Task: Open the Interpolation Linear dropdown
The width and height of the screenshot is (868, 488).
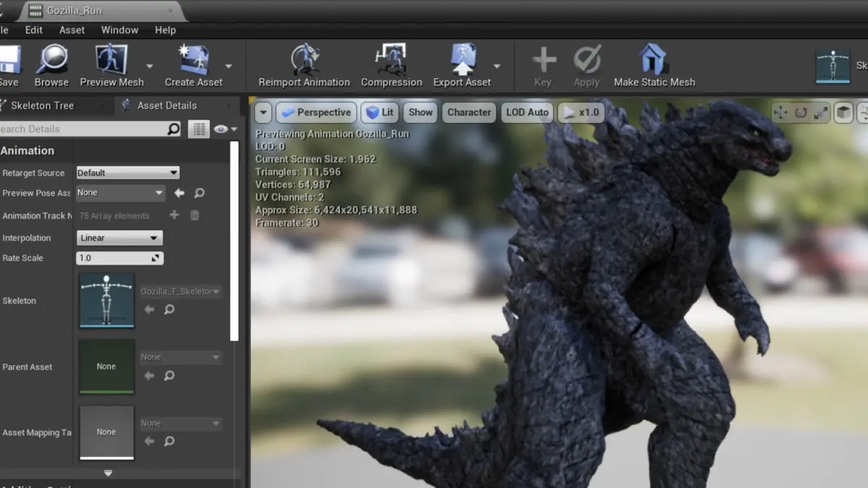Action: pos(119,238)
